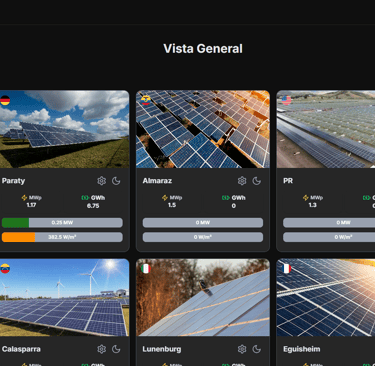Open the Almaraz solar plant photo
Screen dimensions: 375x366
(203, 129)
